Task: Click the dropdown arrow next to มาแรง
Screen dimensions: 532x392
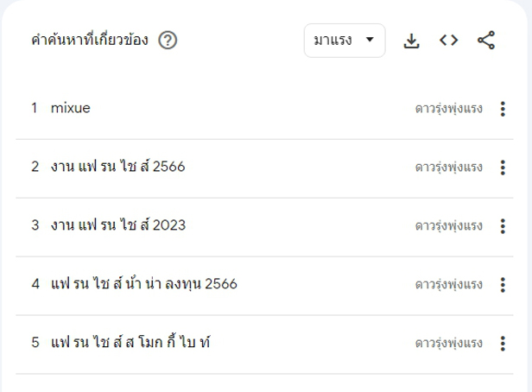Action: [x=370, y=40]
